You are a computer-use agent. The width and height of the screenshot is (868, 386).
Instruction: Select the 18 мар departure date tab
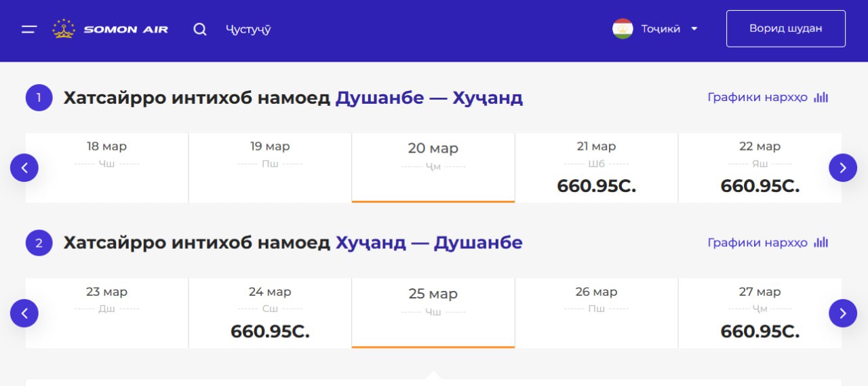pos(106,167)
